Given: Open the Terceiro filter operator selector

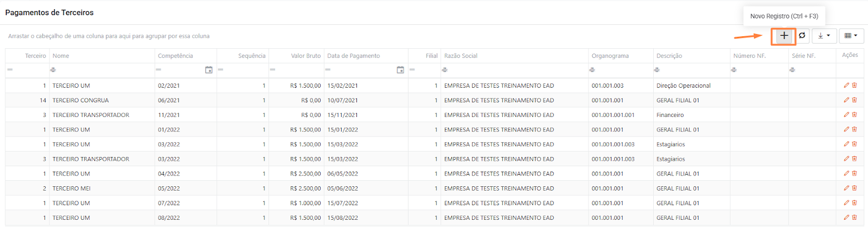Looking at the screenshot, I should (10, 70).
